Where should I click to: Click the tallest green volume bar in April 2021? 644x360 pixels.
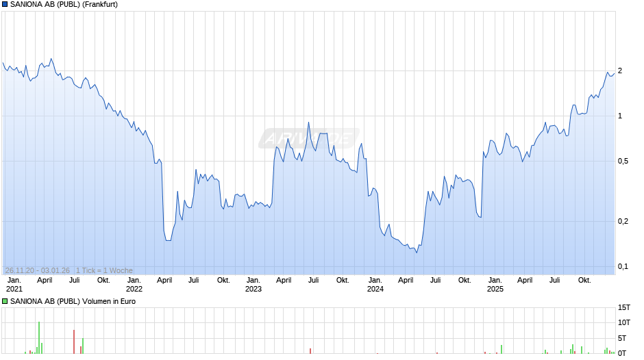(x=39, y=338)
